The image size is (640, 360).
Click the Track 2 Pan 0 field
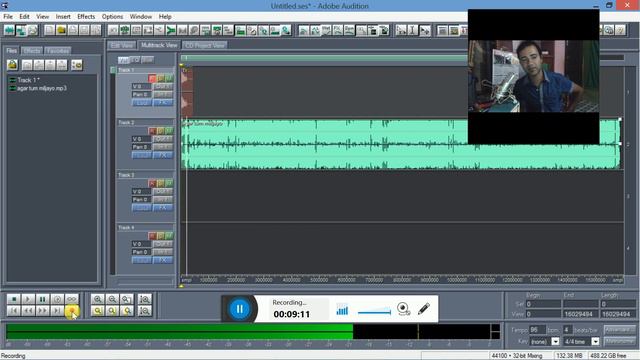(x=141, y=147)
